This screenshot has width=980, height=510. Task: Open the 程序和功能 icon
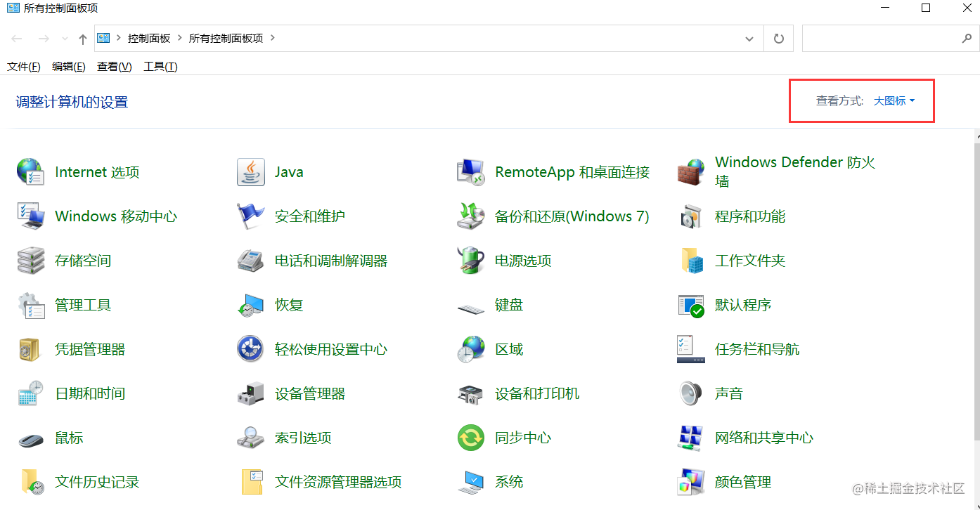(x=690, y=216)
